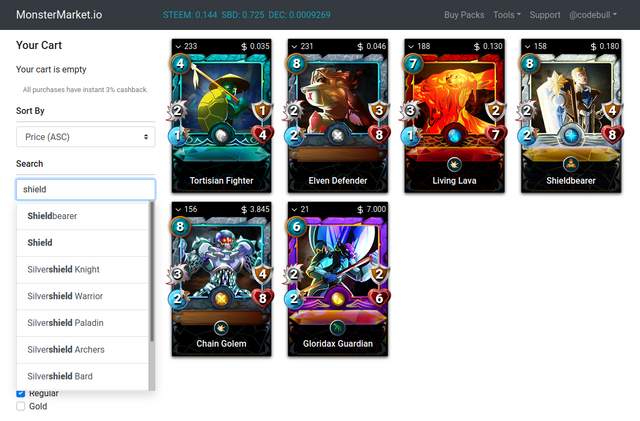Enable the Gold checkbox

[20, 406]
